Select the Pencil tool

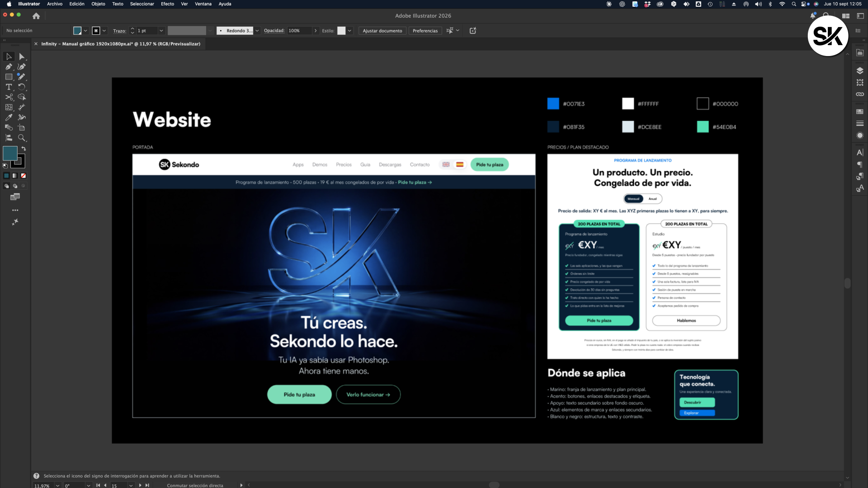click(x=22, y=77)
